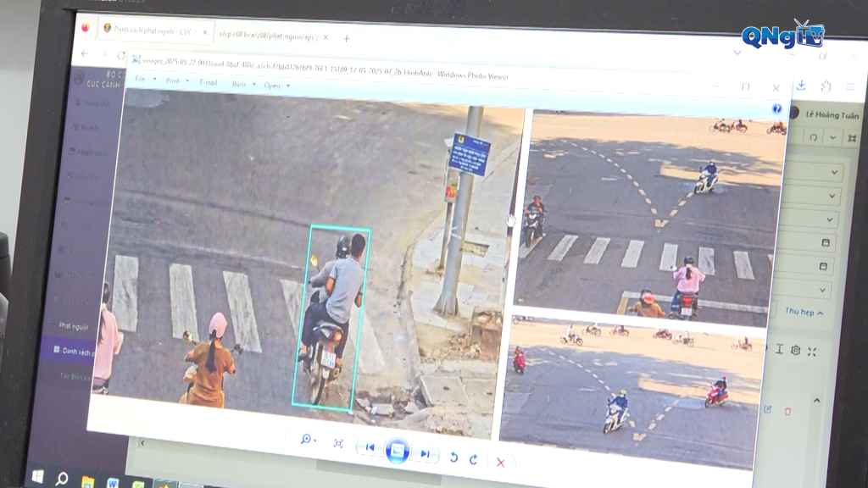Open the Windows Start menu
The image size is (868, 488).
(37, 476)
